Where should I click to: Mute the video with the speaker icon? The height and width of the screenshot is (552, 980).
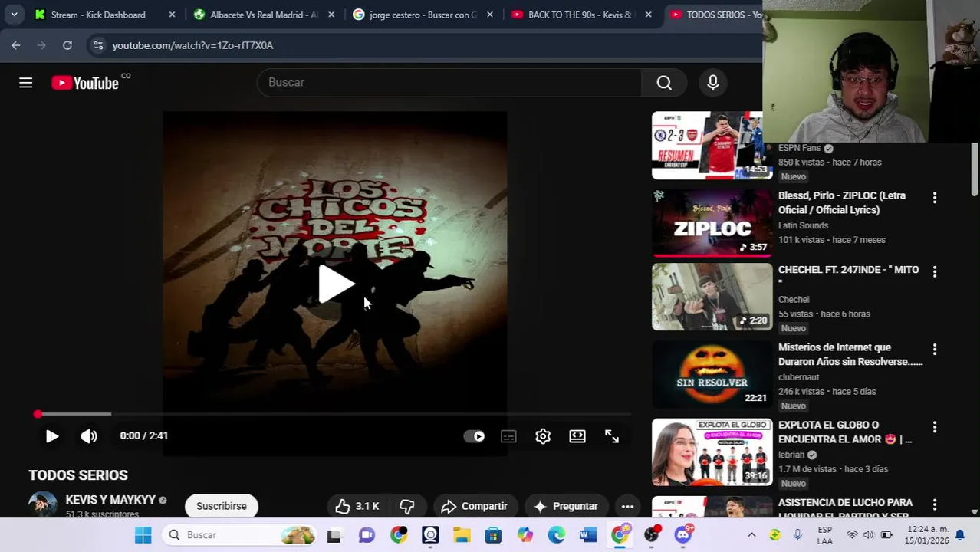[89, 436]
